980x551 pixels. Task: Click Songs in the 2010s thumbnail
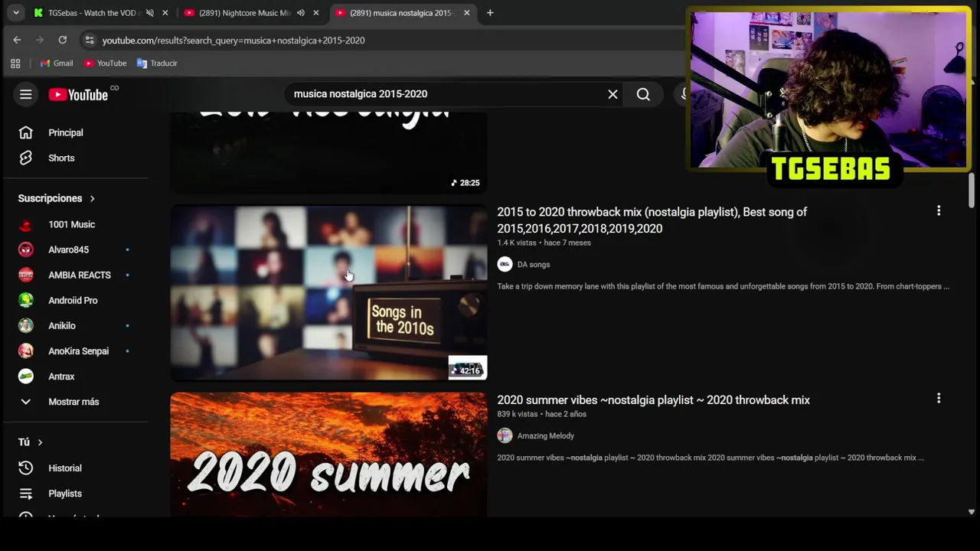[x=328, y=293]
